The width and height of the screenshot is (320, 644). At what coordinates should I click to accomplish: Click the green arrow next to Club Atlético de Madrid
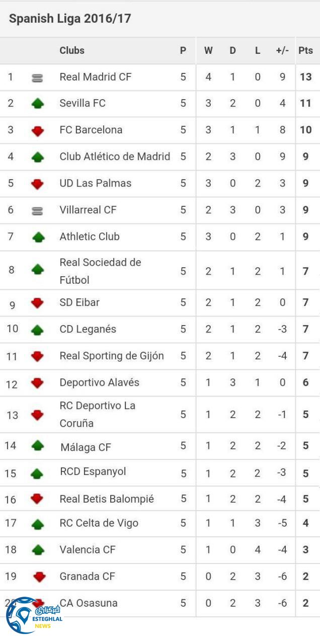coord(38,157)
